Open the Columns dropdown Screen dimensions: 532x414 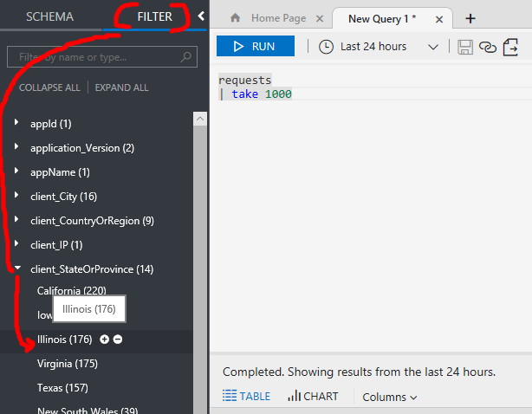[x=390, y=397]
